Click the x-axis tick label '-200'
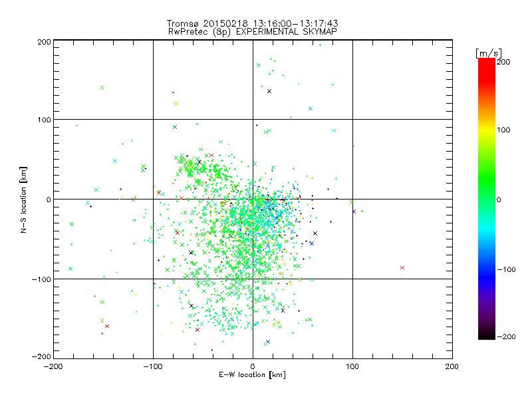 53,366
